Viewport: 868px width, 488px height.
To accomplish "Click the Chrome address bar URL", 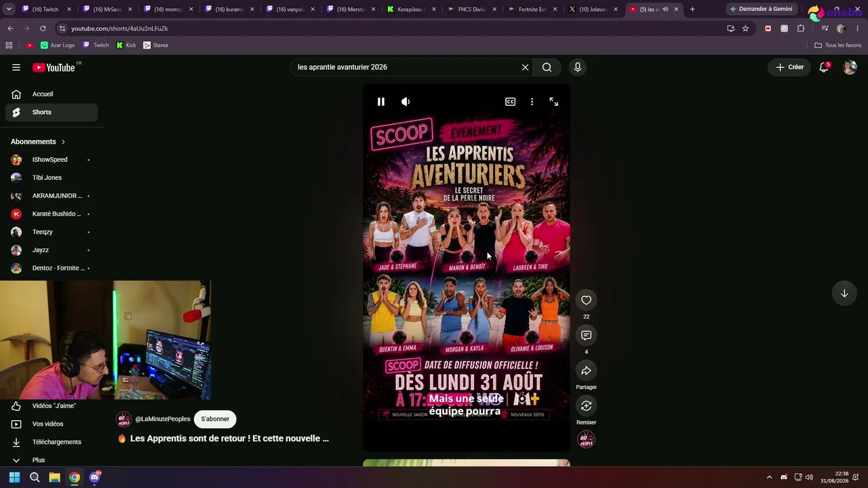I will tap(119, 28).
